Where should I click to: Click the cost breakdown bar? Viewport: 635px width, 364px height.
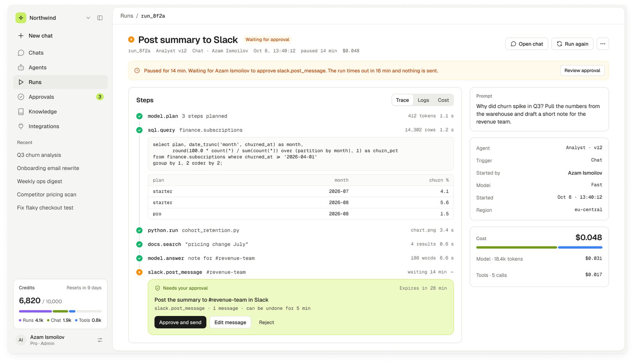point(539,247)
